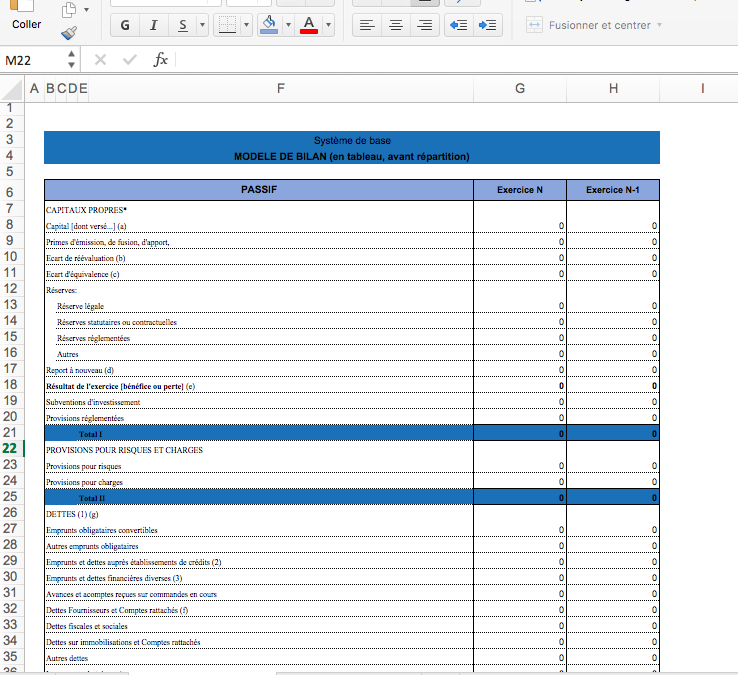Image resolution: width=738 pixels, height=675 pixels.
Task: Click the Name Box showing M22
Action: click(33, 60)
